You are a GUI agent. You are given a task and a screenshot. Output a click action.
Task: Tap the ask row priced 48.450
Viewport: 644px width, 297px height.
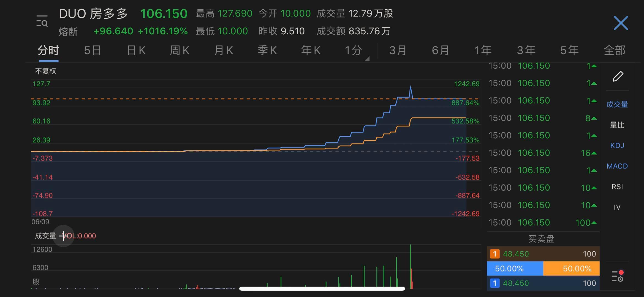point(543,254)
